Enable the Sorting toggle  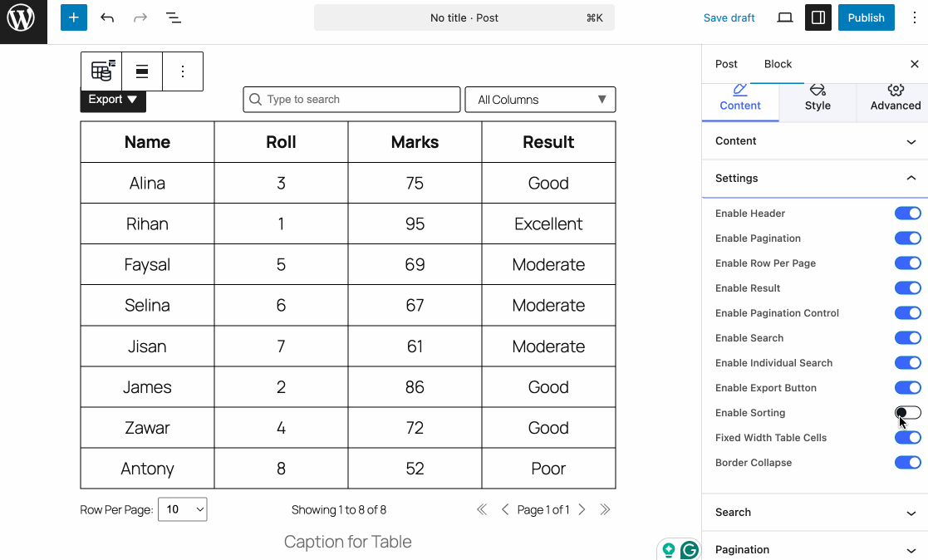[907, 412]
